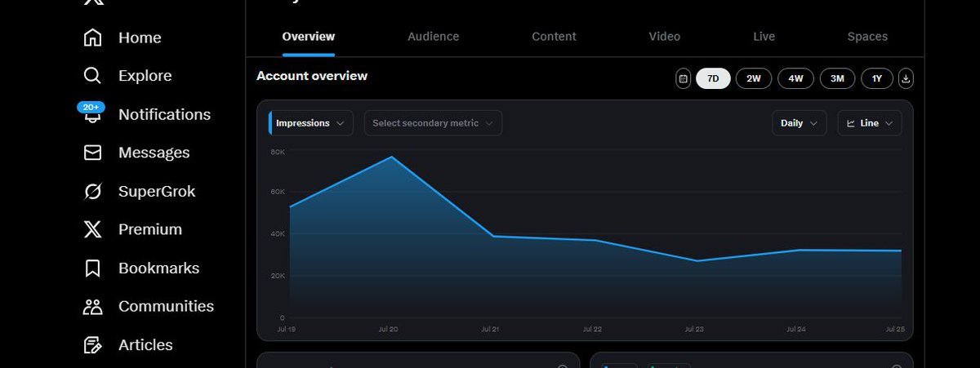Image resolution: width=980 pixels, height=368 pixels.
Task: Switch to the Audience tab
Action: pyautogui.click(x=433, y=37)
